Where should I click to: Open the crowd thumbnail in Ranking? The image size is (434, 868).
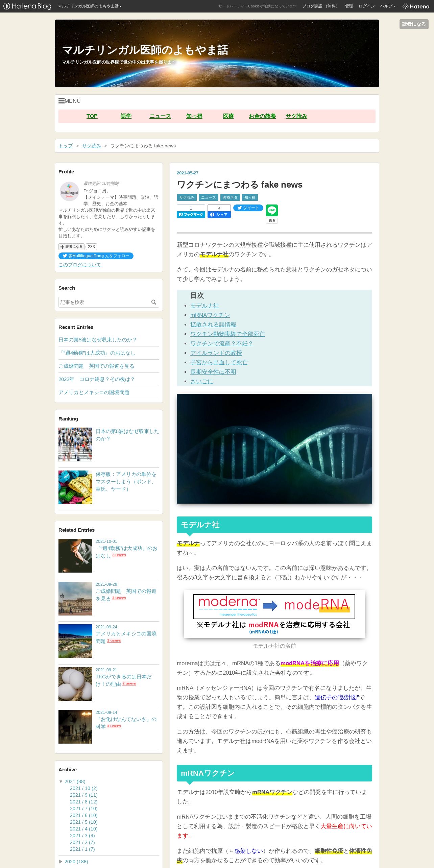(x=75, y=444)
